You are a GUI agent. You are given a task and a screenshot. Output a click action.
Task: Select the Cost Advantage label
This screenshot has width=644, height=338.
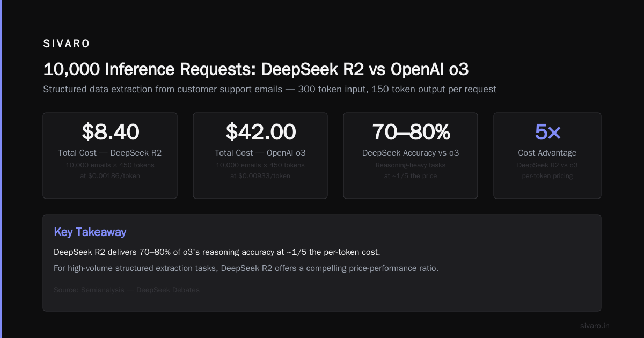click(x=547, y=153)
